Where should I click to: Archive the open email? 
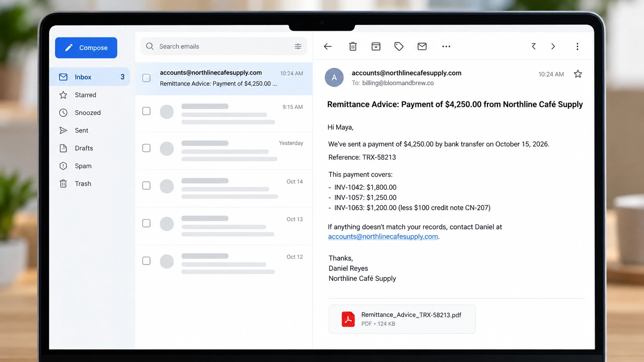click(x=376, y=47)
